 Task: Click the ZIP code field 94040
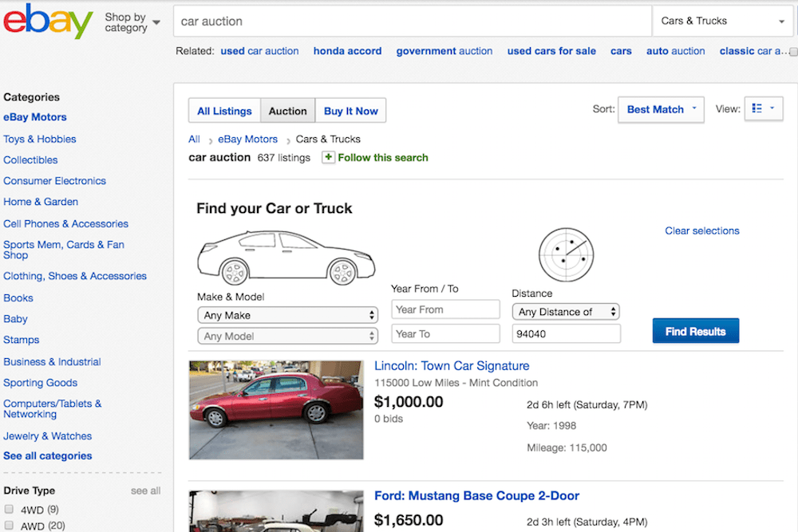click(566, 334)
